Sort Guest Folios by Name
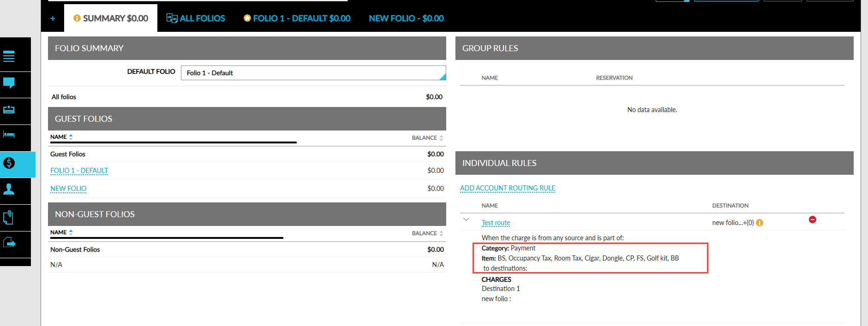Image resolution: width=868 pixels, height=326 pixels. [x=61, y=137]
